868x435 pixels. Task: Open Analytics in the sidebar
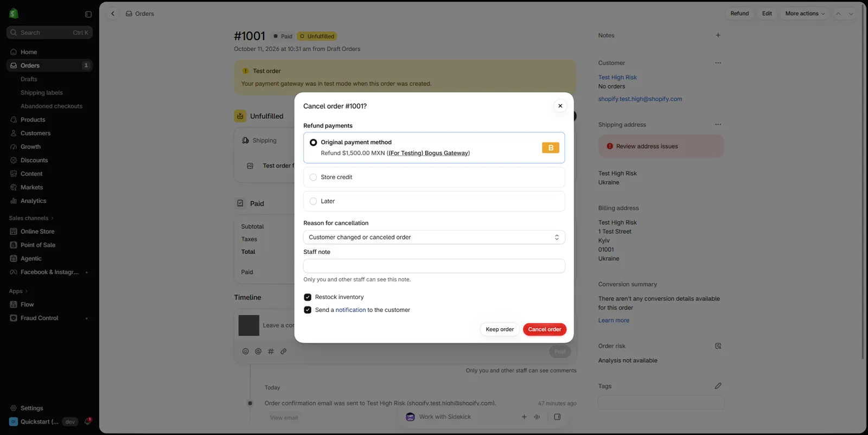[49, 201]
